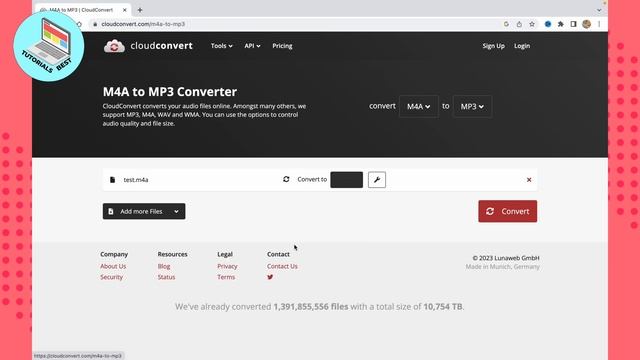The width and height of the screenshot is (640, 360).
Task: Click the 10,754 TB total size text
Action: [443, 307]
